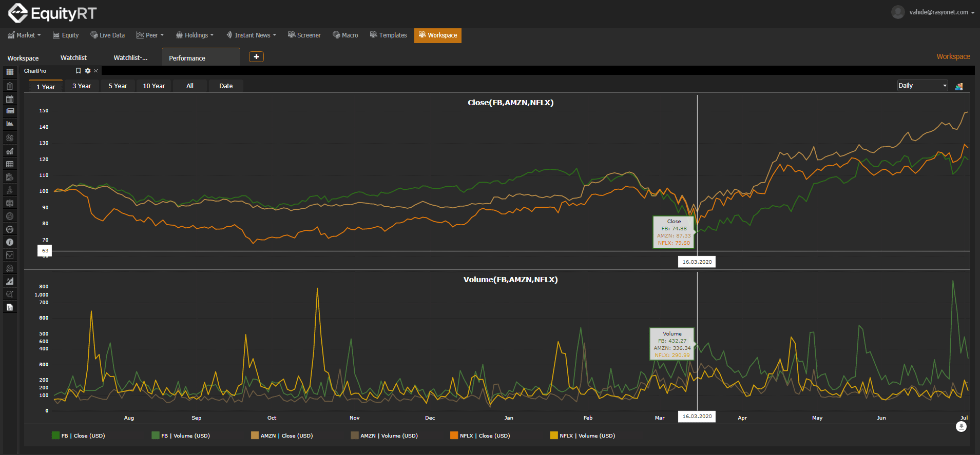Click the chart export icon beside Daily
980x455 pixels.
tap(958, 86)
